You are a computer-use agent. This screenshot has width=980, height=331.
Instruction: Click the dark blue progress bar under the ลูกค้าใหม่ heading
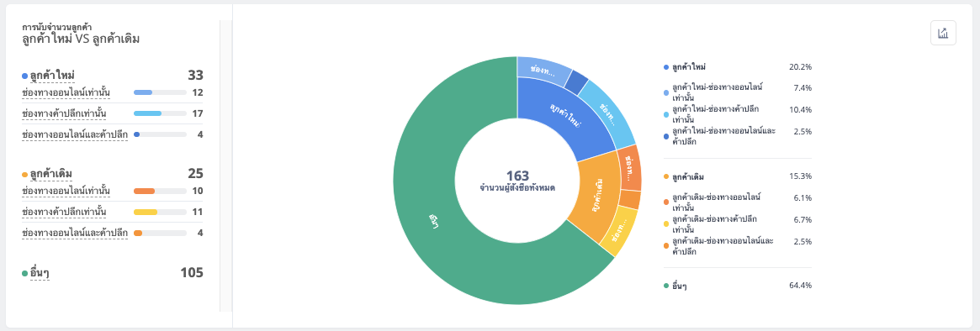160,134
